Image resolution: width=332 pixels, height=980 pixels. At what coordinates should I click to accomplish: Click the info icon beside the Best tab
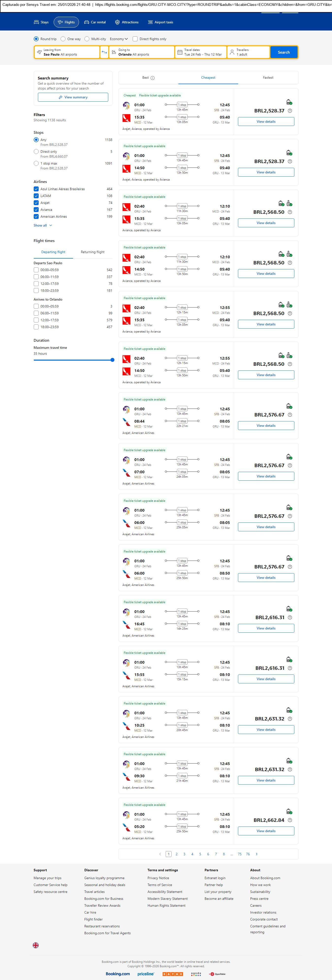[x=153, y=78]
